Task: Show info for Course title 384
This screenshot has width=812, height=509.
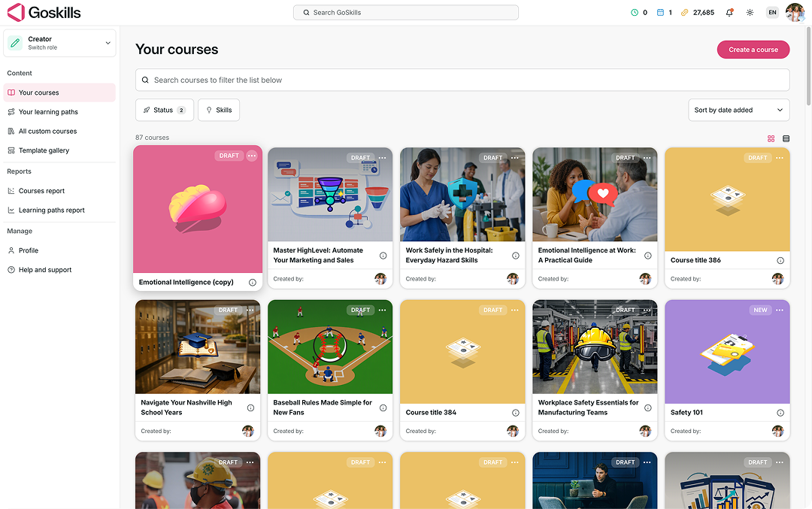Action: coord(516,413)
